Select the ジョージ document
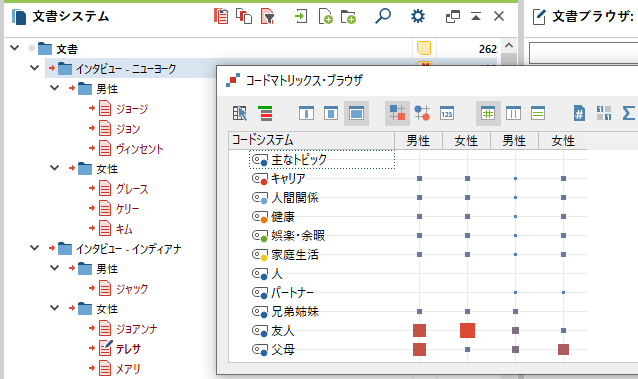Screen dimensions: 638x379 pyautogui.click(x=132, y=109)
